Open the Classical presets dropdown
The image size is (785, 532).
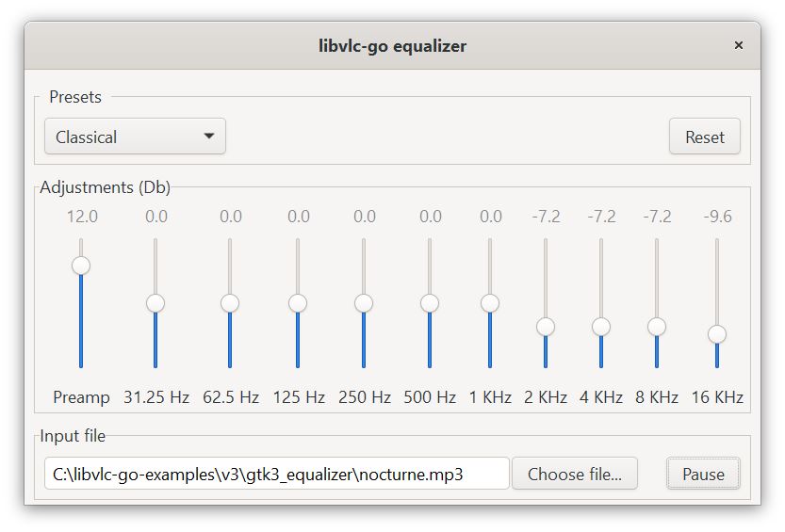coord(135,137)
